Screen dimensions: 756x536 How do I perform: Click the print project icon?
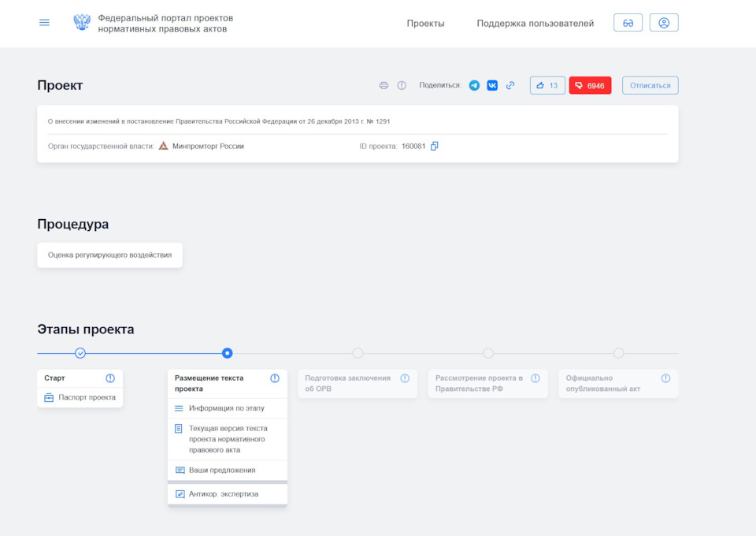pyautogui.click(x=384, y=85)
